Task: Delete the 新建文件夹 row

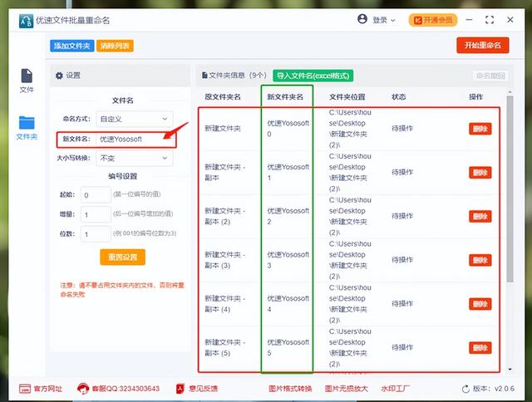Action: [480, 129]
